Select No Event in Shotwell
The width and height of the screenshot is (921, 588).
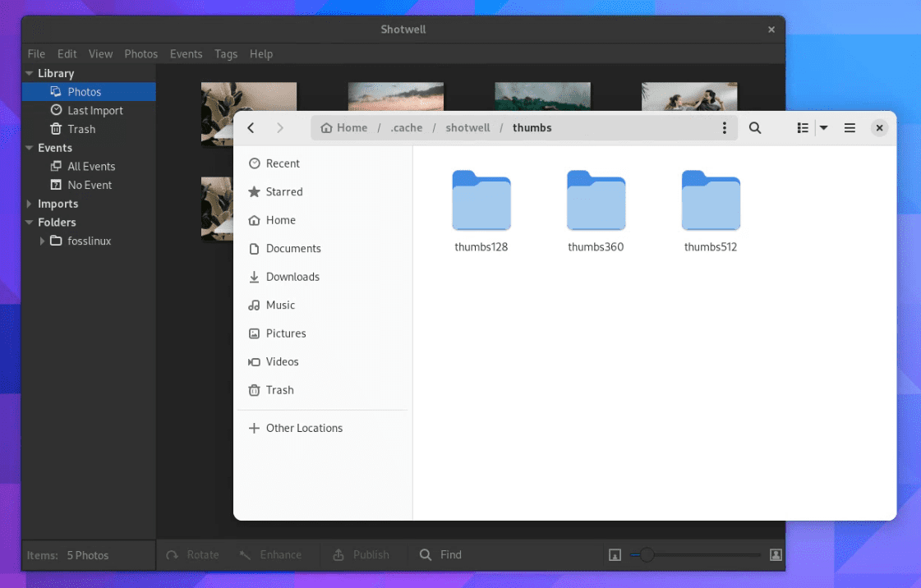(89, 185)
